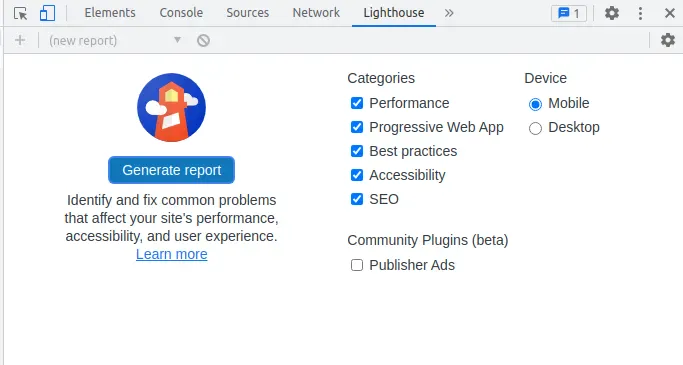Uncheck the Performance category checkbox

357,103
